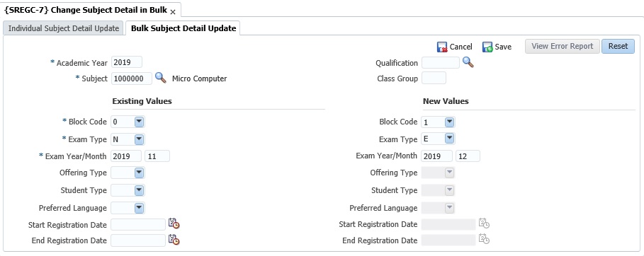Click the Save disk icon
Image resolution: width=644 pixels, height=256 pixels.
(487, 47)
